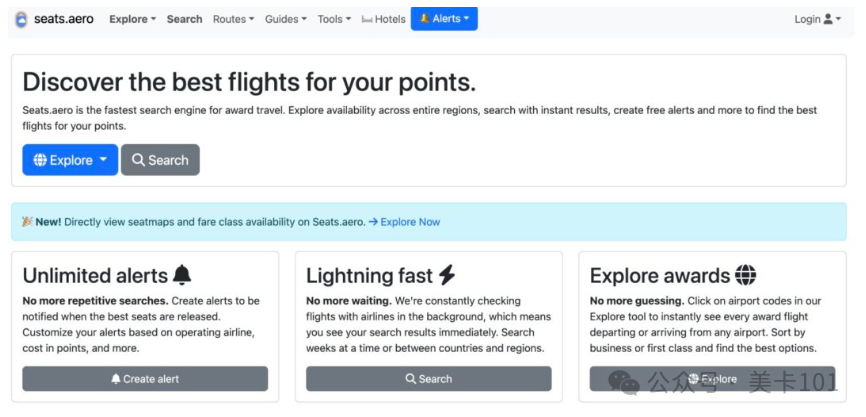Image resolution: width=866 pixels, height=417 pixels.
Task: Open the Hotels navigation item
Action: pos(384,19)
